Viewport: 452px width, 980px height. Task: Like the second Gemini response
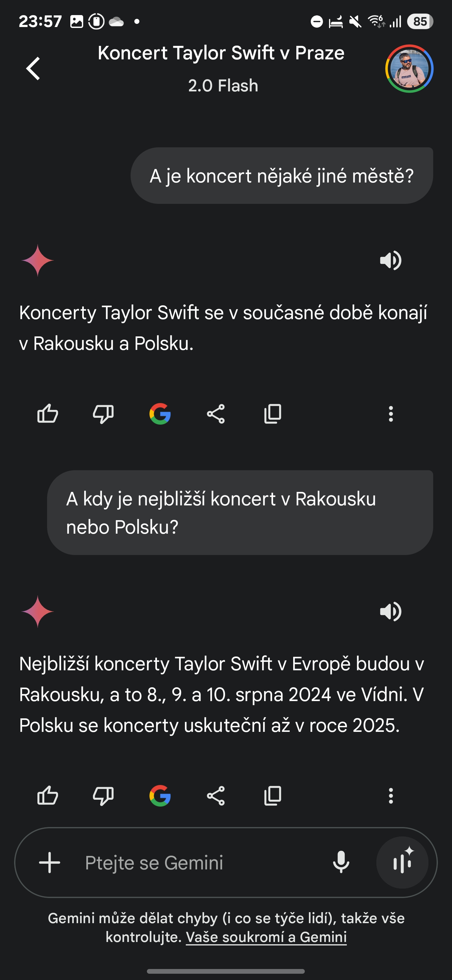(x=48, y=796)
